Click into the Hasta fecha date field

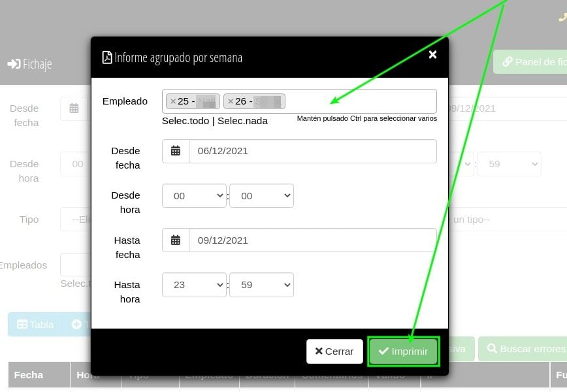point(312,240)
